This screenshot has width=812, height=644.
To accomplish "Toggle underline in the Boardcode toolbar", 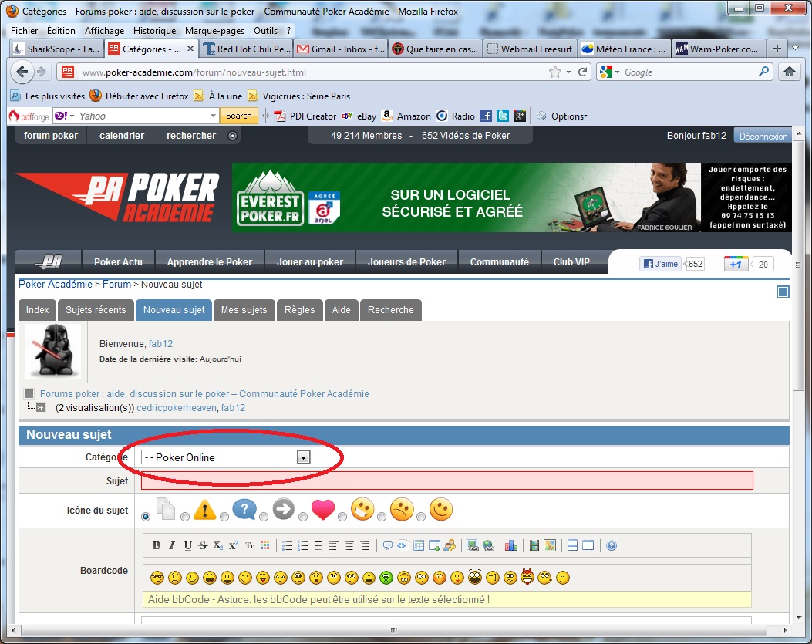I will pos(187,545).
